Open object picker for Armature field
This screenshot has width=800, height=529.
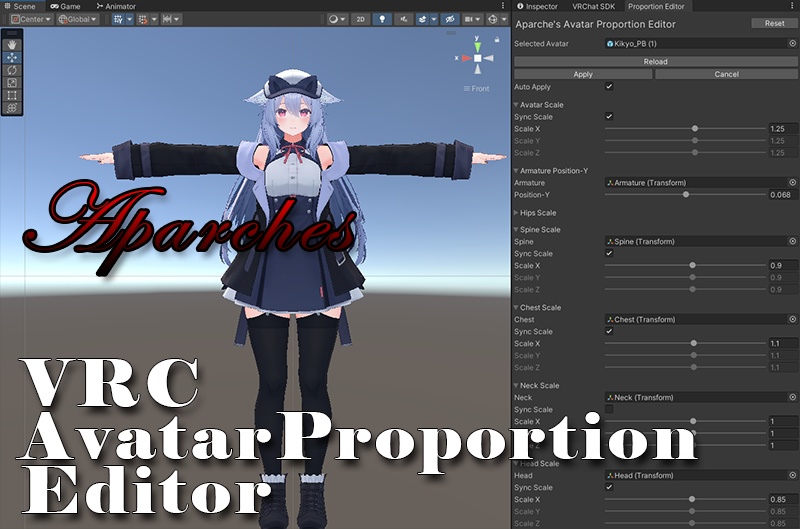(x=792, y=182)
